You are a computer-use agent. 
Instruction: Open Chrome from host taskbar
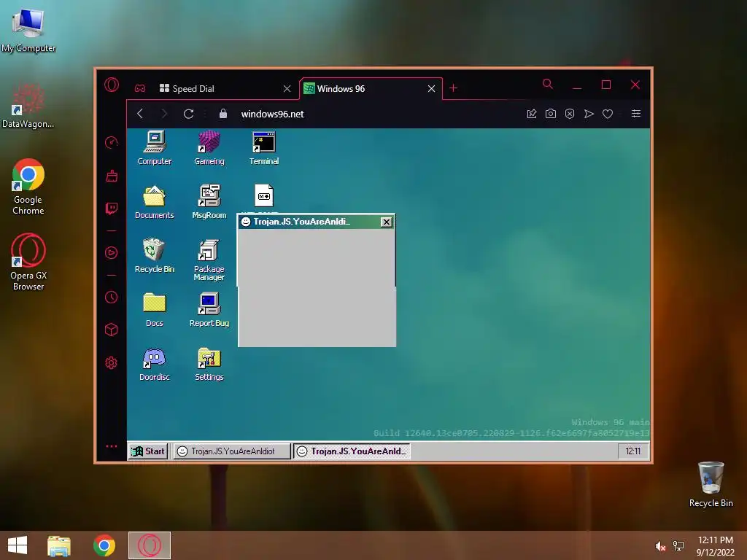pos(104,545)
